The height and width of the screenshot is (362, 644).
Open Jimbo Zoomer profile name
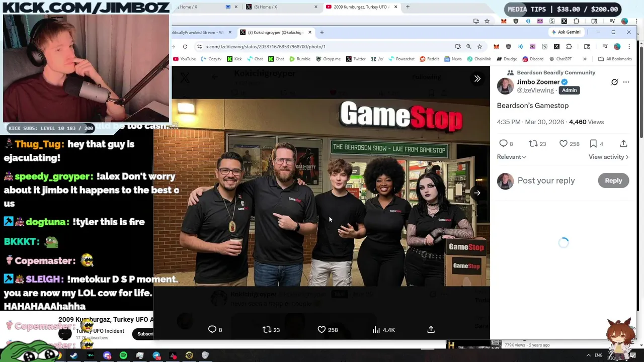538,82
